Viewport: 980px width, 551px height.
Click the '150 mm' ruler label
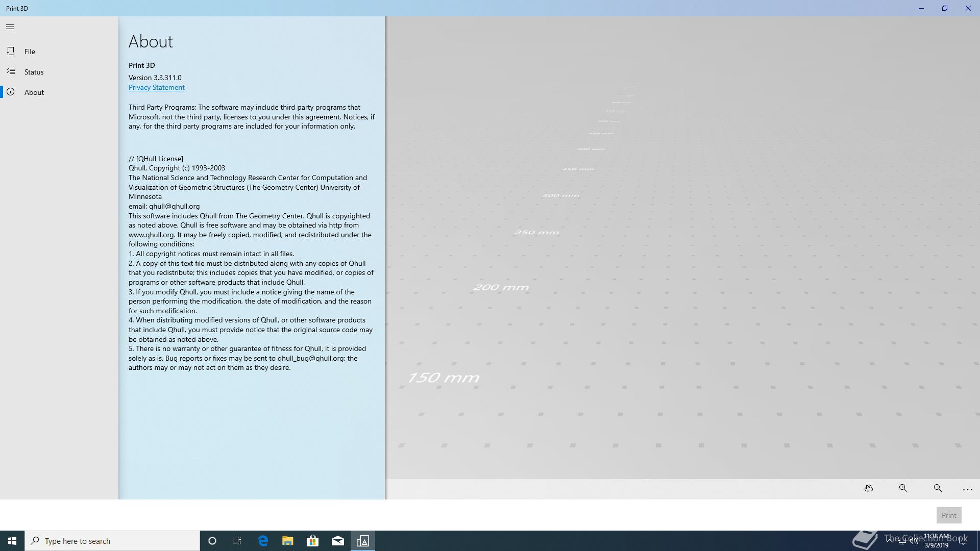(443, 378)
